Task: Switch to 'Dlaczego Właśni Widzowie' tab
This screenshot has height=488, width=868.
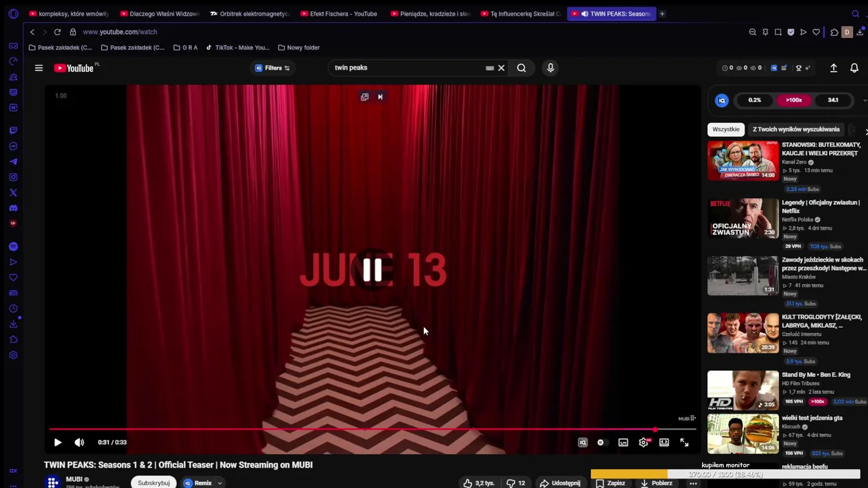Action: pyautogui.click(x=159, y=14)
